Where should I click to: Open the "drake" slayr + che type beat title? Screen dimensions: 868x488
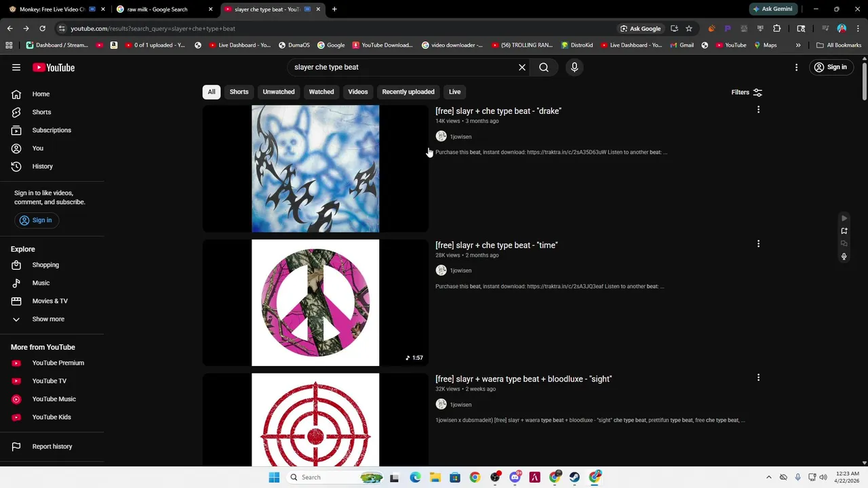[x=498, y=111]
